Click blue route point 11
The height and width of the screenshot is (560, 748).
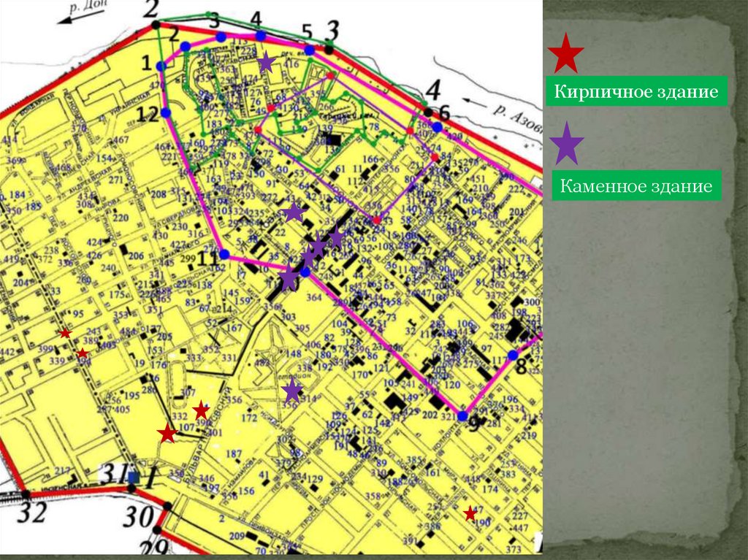pyautogui.click(x=224, y=254)
